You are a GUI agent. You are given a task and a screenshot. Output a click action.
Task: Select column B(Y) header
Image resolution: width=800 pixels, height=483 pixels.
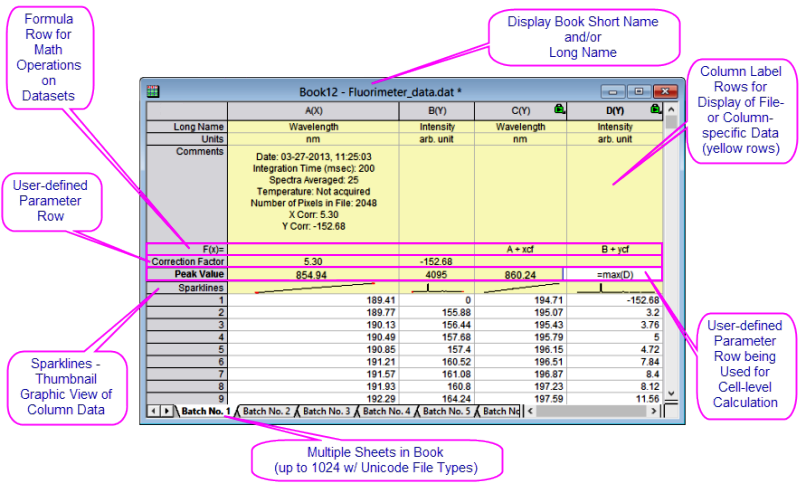coord(436,111)
